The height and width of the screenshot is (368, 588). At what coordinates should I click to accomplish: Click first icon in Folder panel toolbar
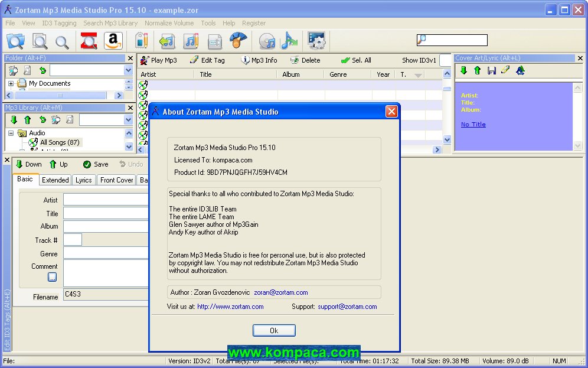[x=14, y=70]
